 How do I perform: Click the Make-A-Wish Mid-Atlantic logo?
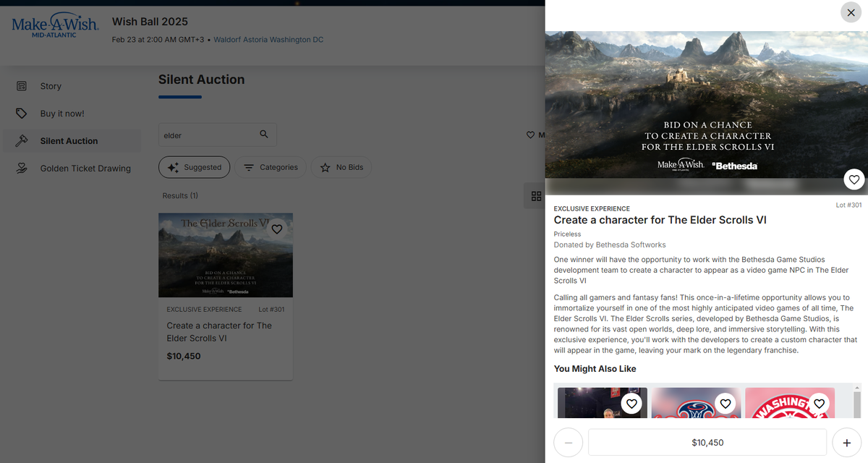[56, 26]
